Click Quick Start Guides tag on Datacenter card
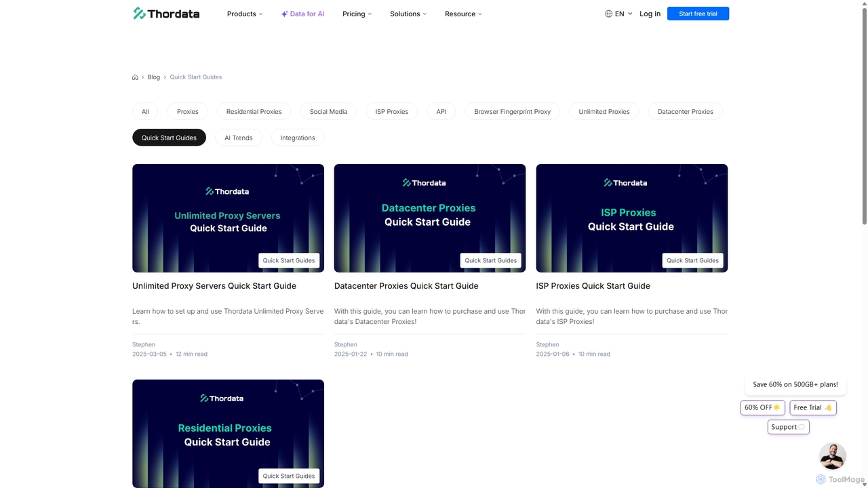This screenshot has height=488, width=868. pos(491,260)
